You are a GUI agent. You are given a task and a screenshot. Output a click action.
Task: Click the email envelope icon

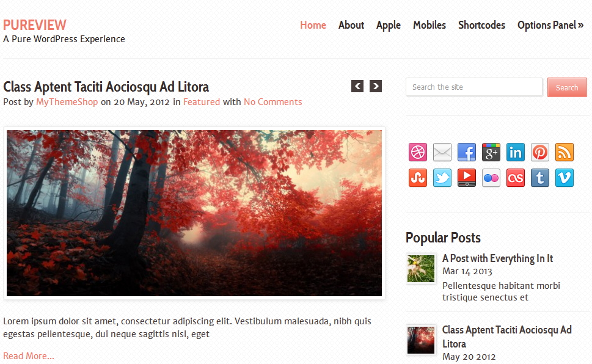click(x=442, y=152)
